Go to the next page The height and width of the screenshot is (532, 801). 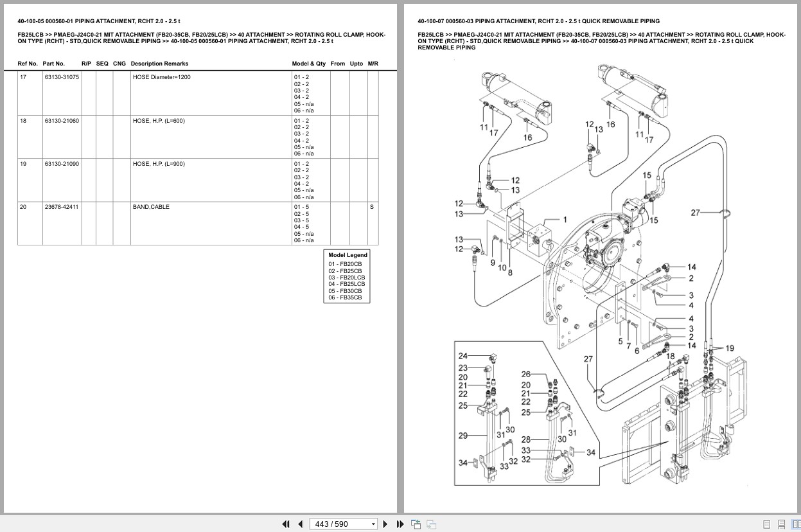(x=385, y=524)
